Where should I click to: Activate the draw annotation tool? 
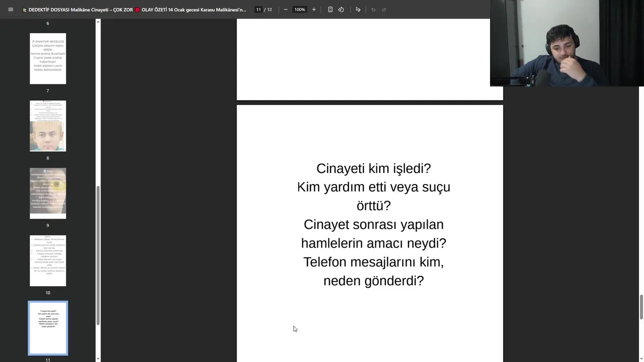(358, 10)
